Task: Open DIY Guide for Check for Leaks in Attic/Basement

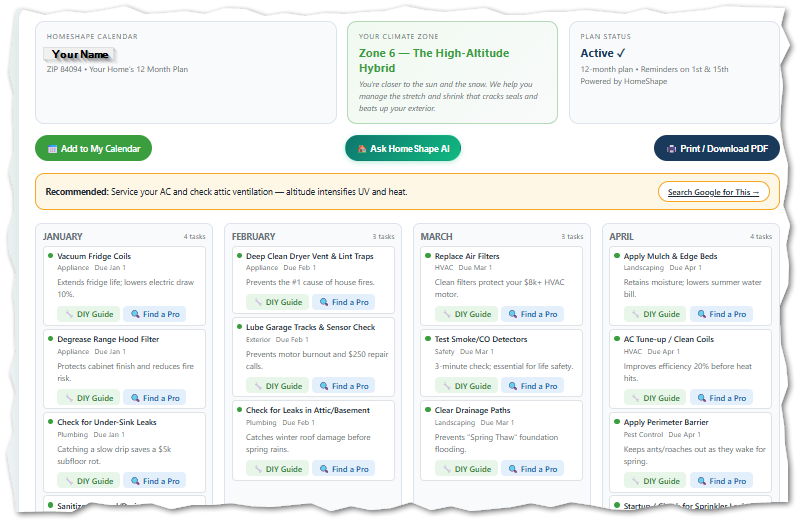Action: click(277, 469)
